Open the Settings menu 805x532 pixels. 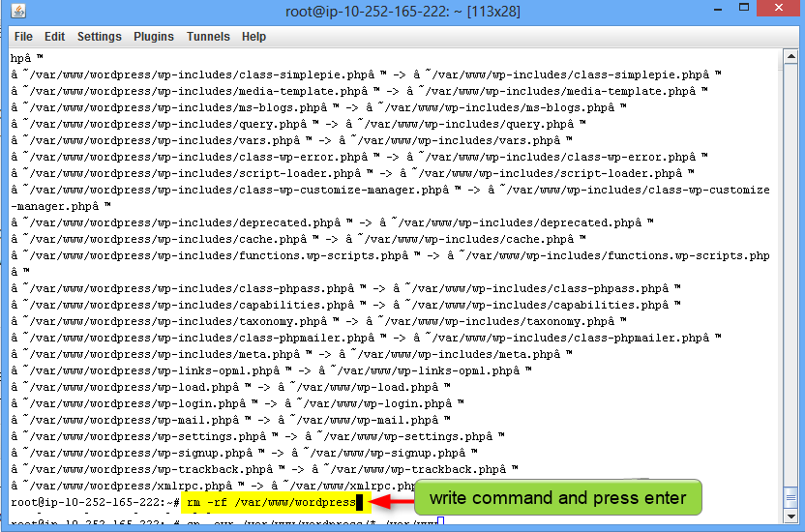[99, 37]
